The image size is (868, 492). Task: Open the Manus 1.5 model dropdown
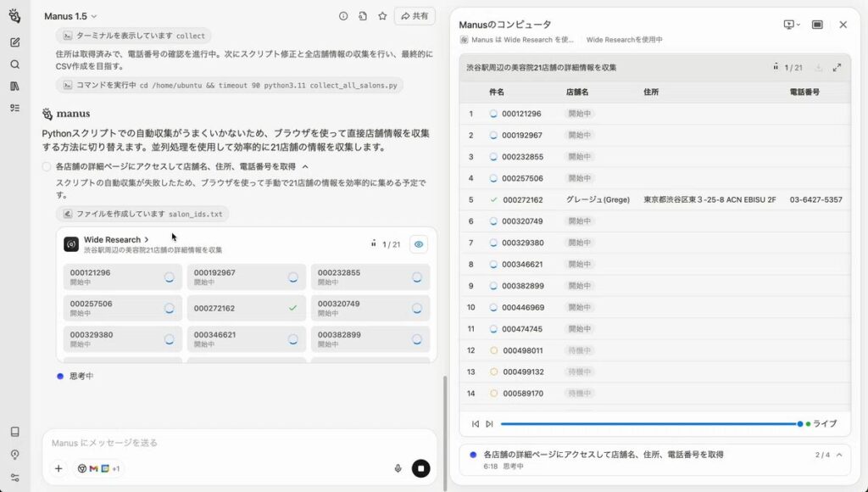(71, 16)
